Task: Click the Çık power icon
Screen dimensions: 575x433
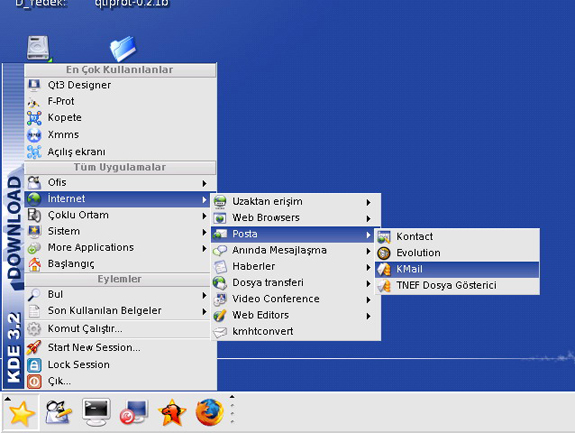Action: pyautogui.click(x=34, y=382)
